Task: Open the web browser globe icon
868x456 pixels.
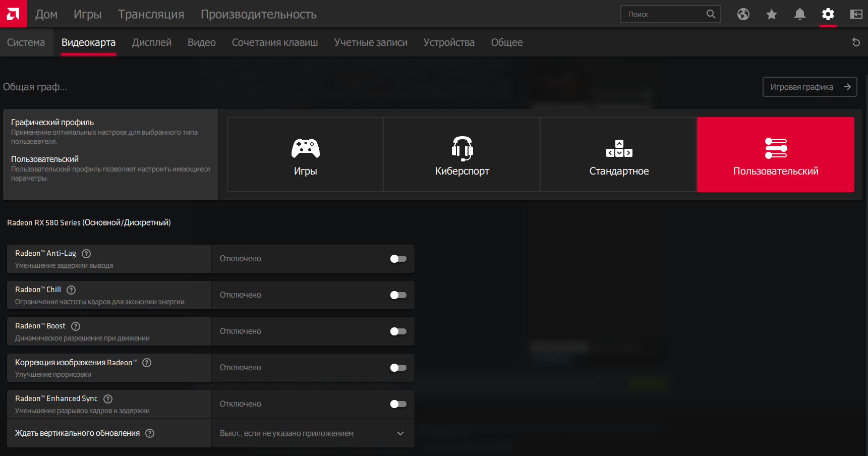Action: click(743, 14)
